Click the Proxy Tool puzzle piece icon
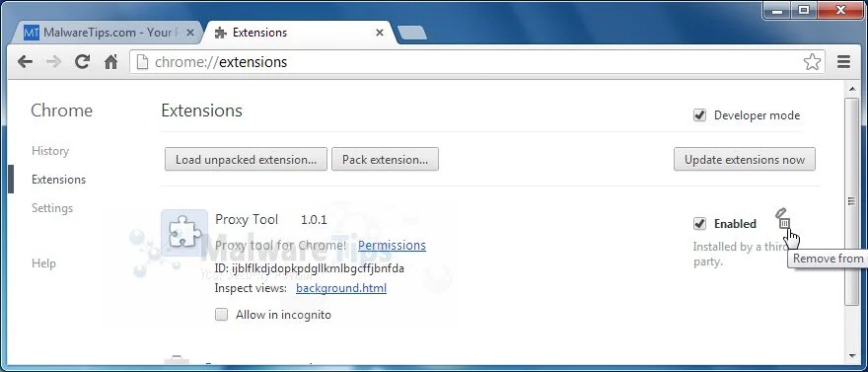Viewport: 868px width, 372px height. [184, 233]
